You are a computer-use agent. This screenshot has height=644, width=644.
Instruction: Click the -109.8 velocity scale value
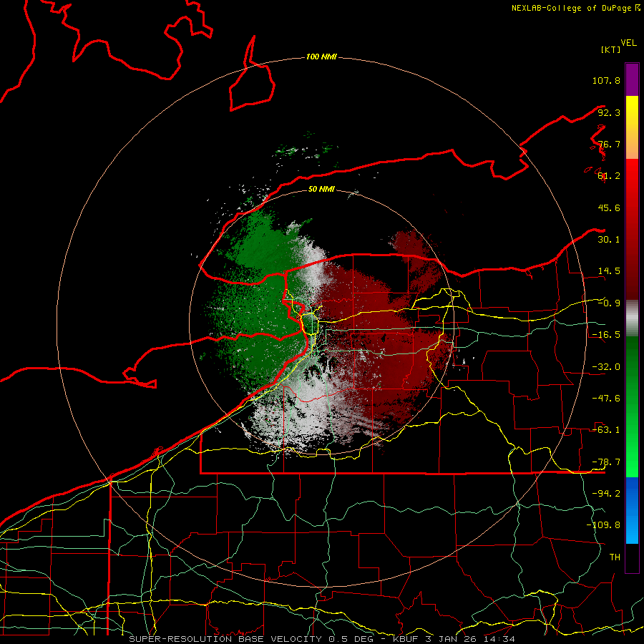(603, 525)
